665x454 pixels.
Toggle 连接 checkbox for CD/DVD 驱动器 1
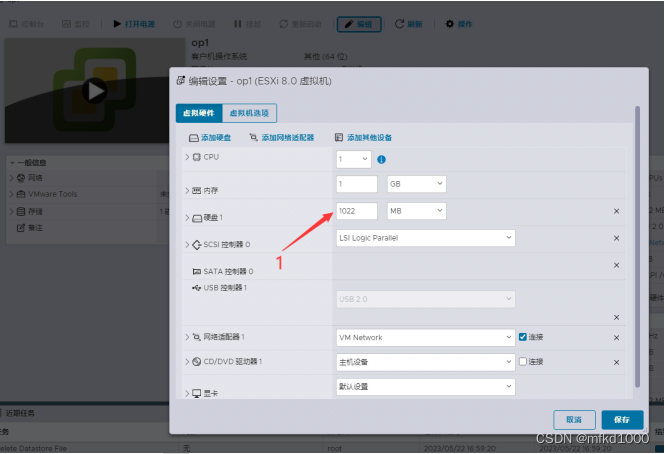523,362
